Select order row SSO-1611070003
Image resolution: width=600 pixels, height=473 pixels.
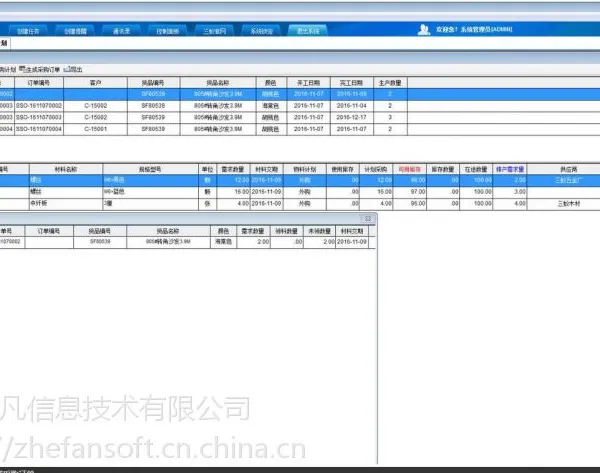(x=300, y=117)
